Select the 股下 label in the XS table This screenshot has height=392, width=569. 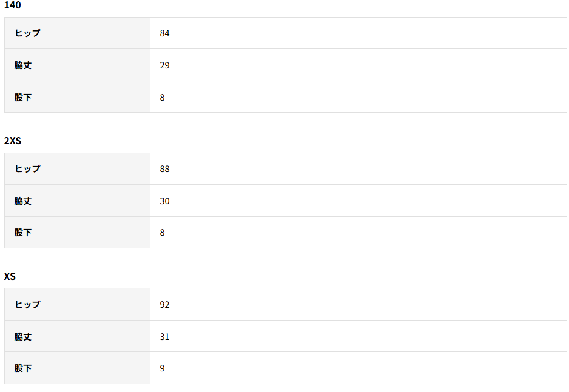[x=23, y=368]
